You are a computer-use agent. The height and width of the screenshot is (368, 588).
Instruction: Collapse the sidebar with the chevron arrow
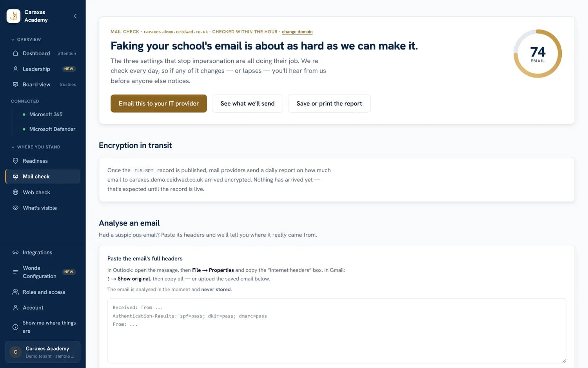75,16
